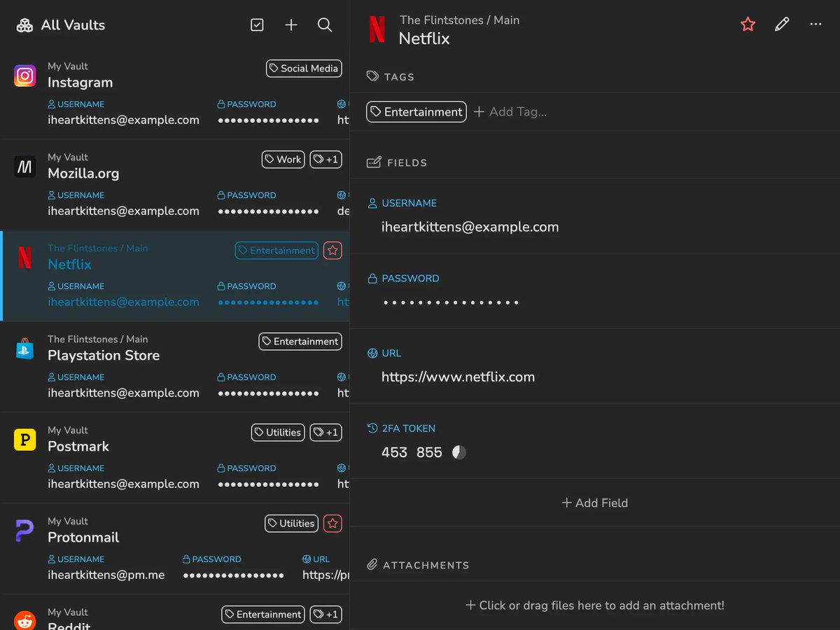The height and width of the screenshot is (630, 840).
Task: Click the FIELDS section header icon
Action: pyautogui.click(x=374, y=162)
